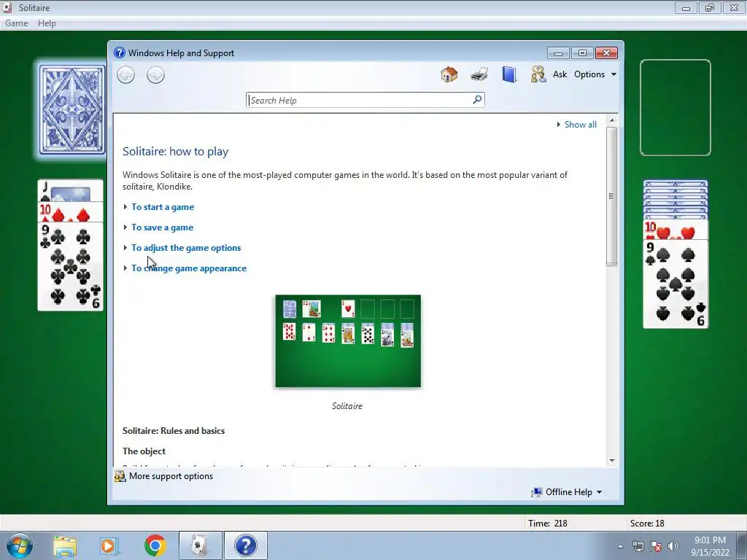
Task: Open Google Chrome from taskbar
Action: [x=155, y=545]
